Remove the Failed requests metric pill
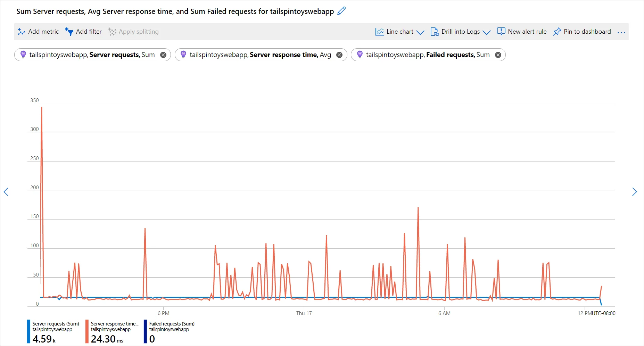The image size is (644, 346). 498,55
